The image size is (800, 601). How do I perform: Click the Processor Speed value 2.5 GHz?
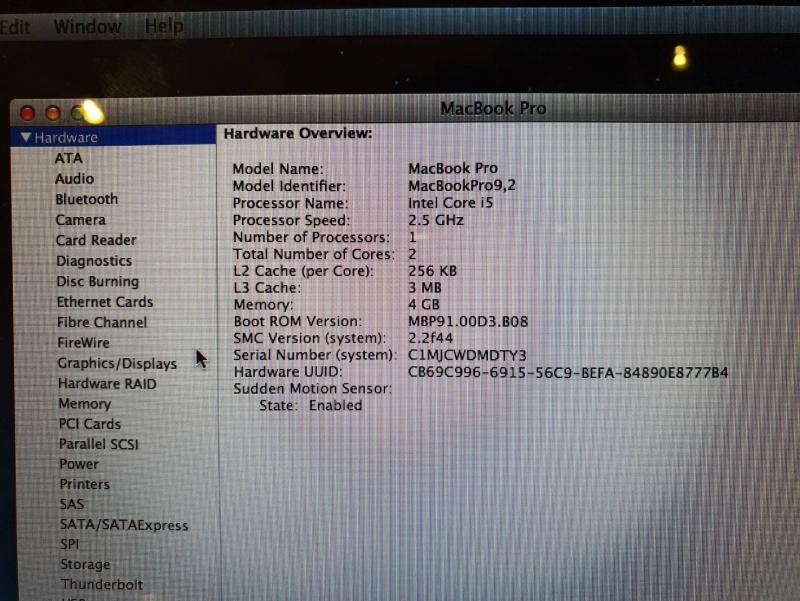[x=436, y=220]
